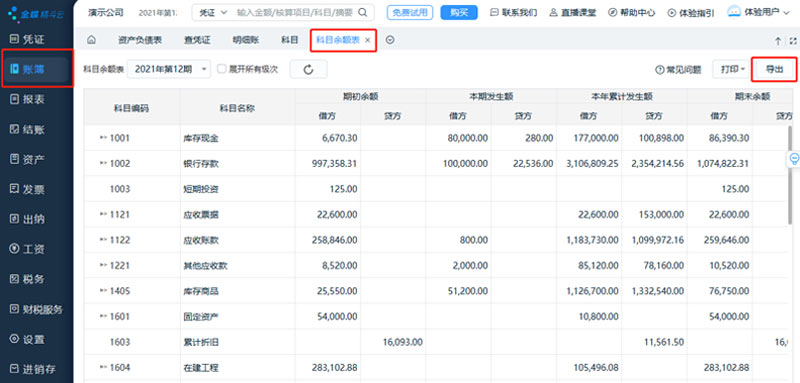The image size is (800, 383).
Task: Open the 出纳 cashier module in sidebar
Action: tap(28, 219)
